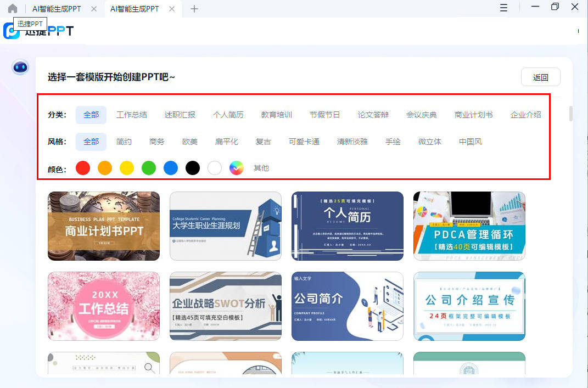Image resolution: width=588 pixels, height=388 pixels.
Task: Open the PDCA管理循环 template
Action: coord(469,226)
